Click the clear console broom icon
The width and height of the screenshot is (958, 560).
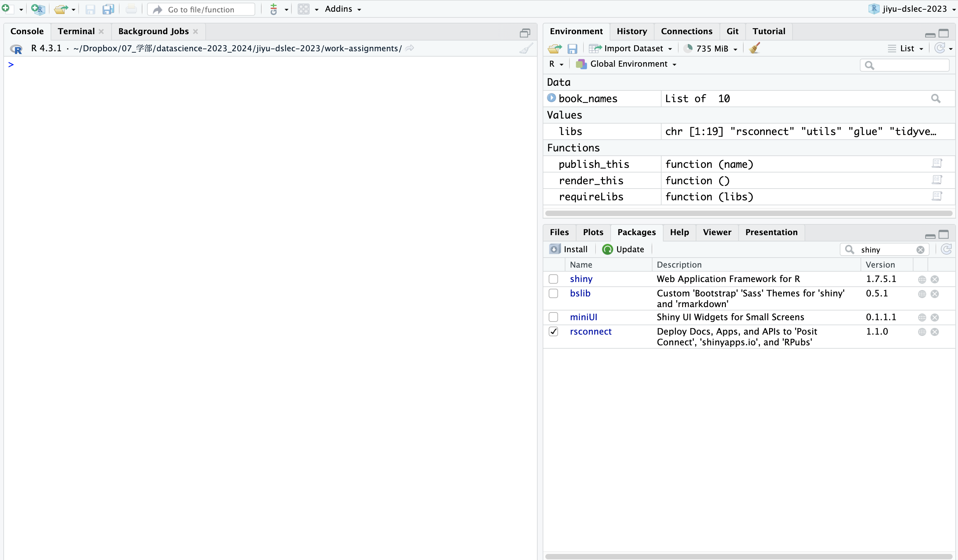coord(526,49)
